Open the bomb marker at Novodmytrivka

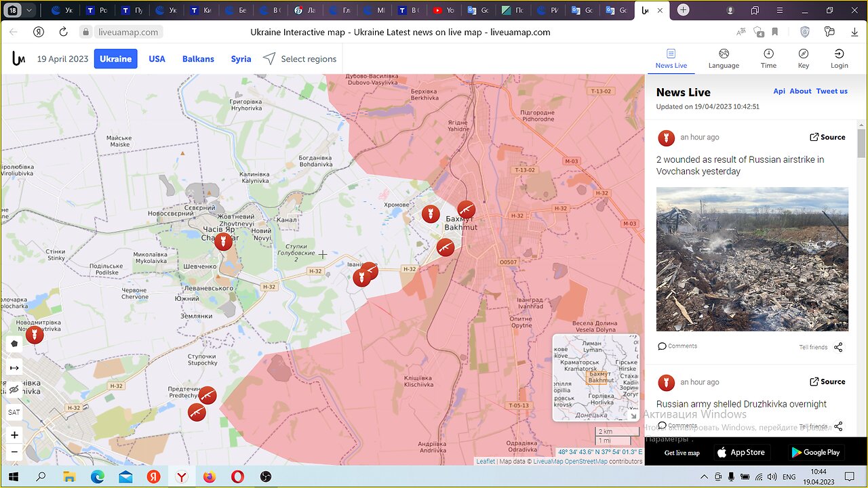click(35, 334)
